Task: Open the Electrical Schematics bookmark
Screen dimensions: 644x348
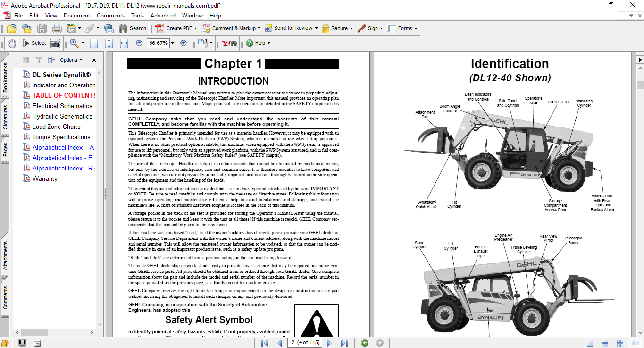Action: pyautogui.click(x=62, y=106)
